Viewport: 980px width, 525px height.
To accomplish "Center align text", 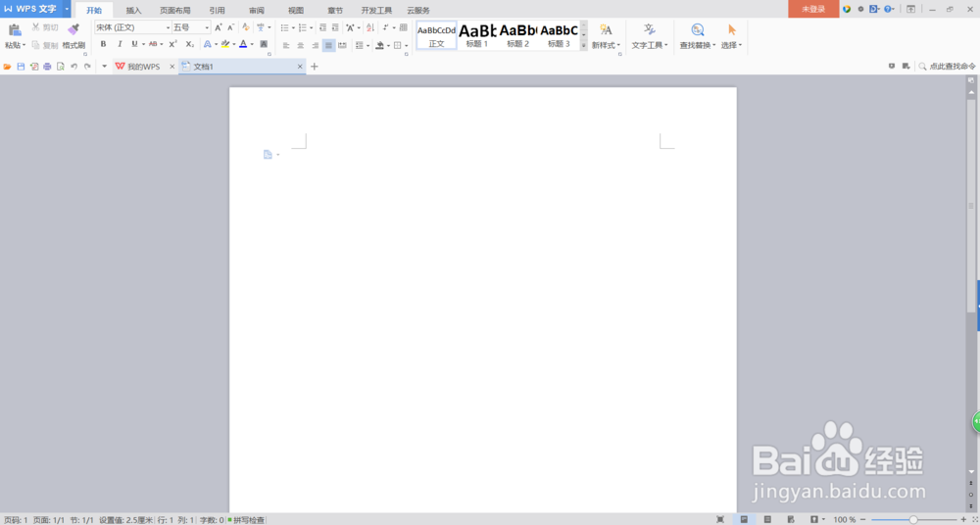I will pos(301,45).
